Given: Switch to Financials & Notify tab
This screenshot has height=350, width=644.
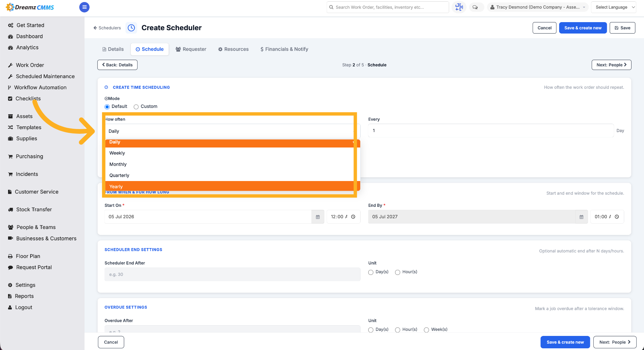Looking at the screenshot, I should point(284,49).
